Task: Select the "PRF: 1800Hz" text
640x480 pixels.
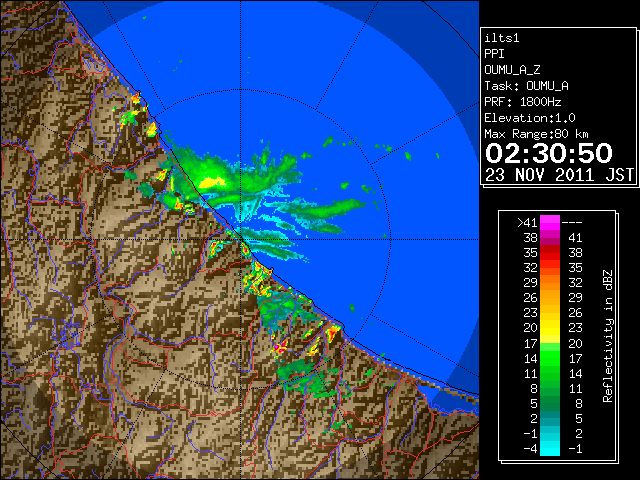Action: point(523,102)
